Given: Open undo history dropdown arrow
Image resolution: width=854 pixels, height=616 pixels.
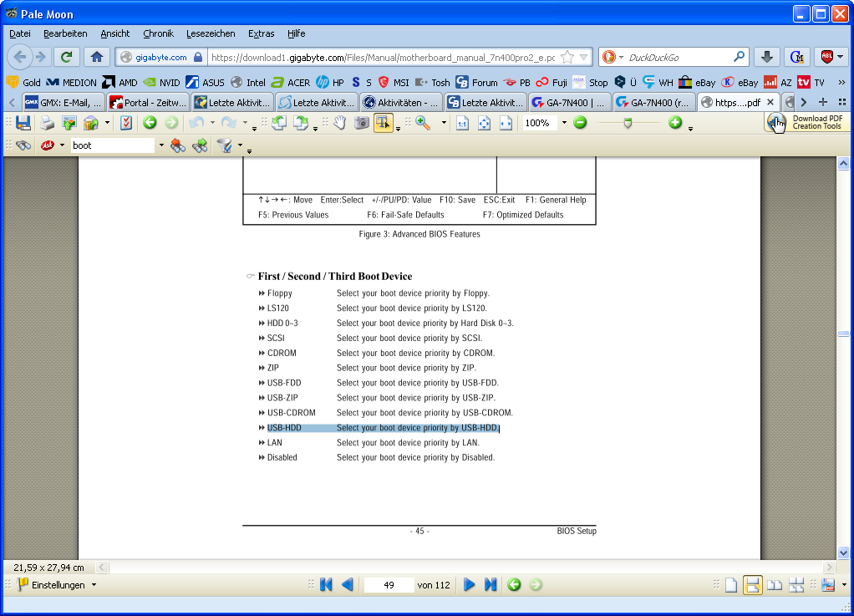Looking at the screenshot, I should (x=212, y=123).
